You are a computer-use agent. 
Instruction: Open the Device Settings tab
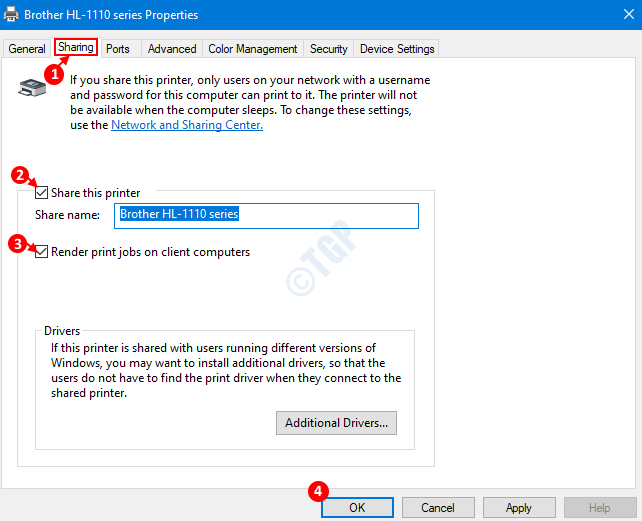pos(397,49)
